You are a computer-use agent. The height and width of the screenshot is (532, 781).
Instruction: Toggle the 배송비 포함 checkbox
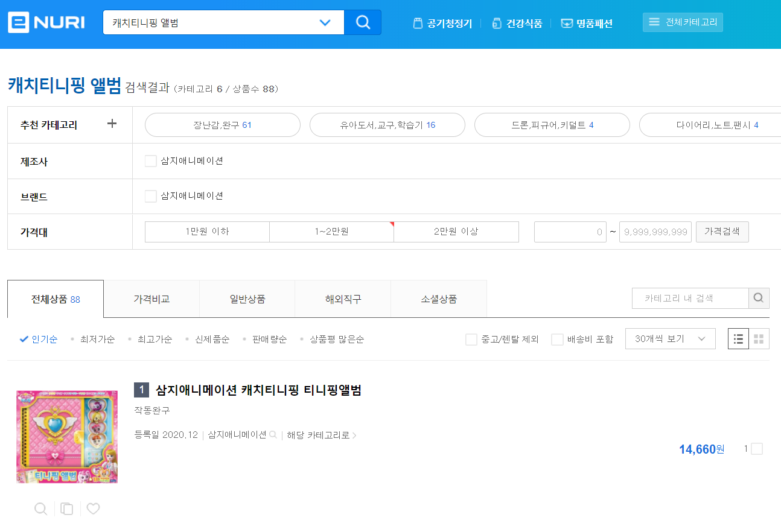(x=557, y=340)
